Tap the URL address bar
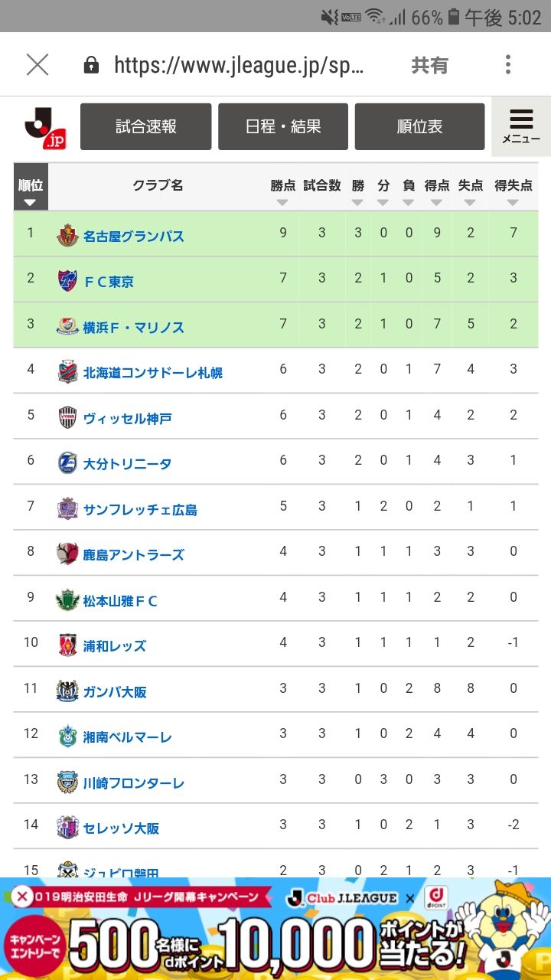 click(x=237, y=65)
